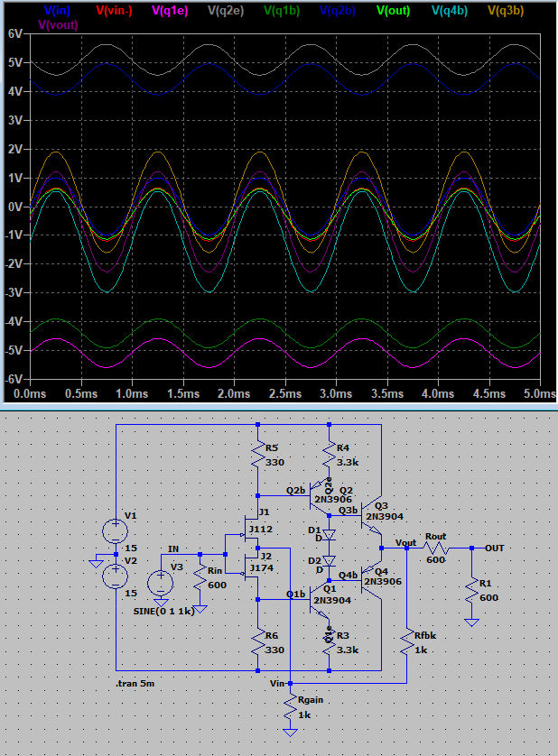Click the V(out) trace label
The height and width of the screenshot is (756, 558).
[393, 11]
